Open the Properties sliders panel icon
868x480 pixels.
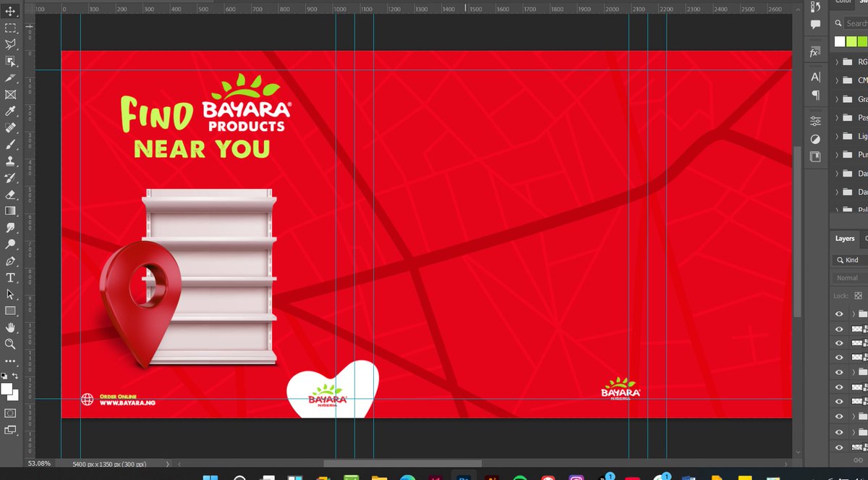(815, 121)
